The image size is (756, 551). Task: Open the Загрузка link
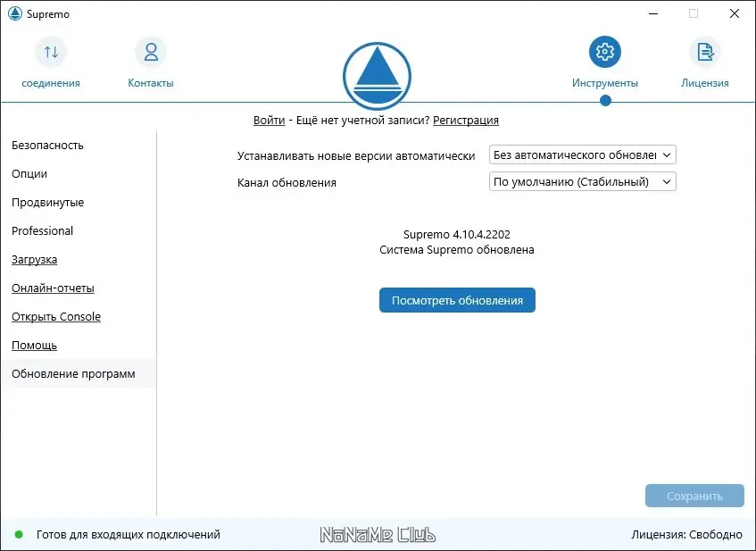(x=34, y=260)
